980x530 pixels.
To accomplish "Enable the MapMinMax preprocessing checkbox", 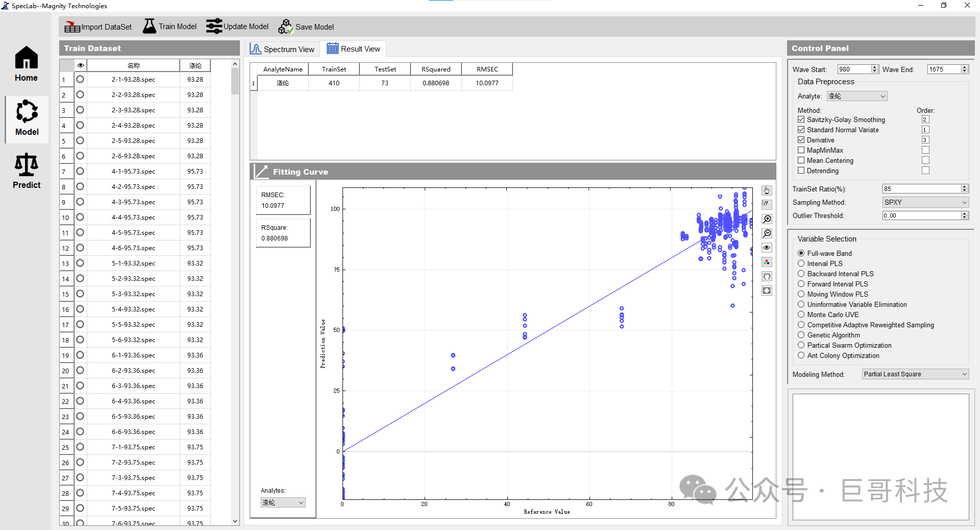I will coord(801,150).
